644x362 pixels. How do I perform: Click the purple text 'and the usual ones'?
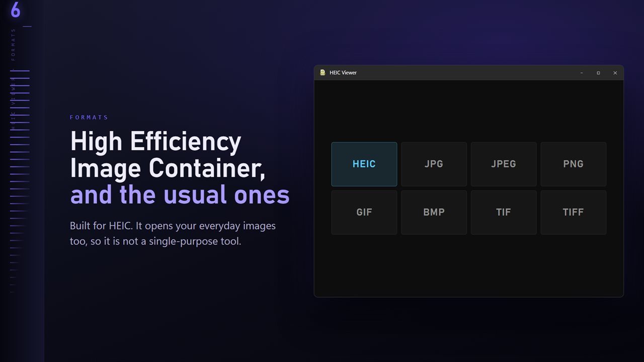180,195
